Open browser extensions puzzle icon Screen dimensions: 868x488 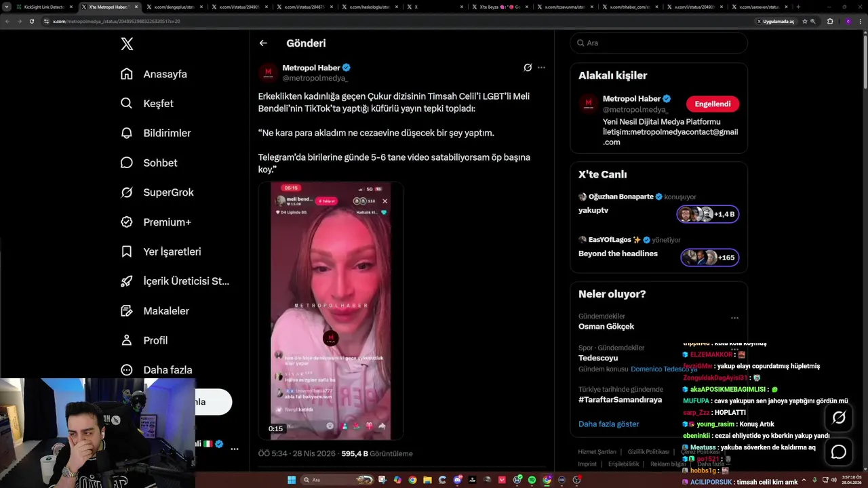tap(830, 21)
